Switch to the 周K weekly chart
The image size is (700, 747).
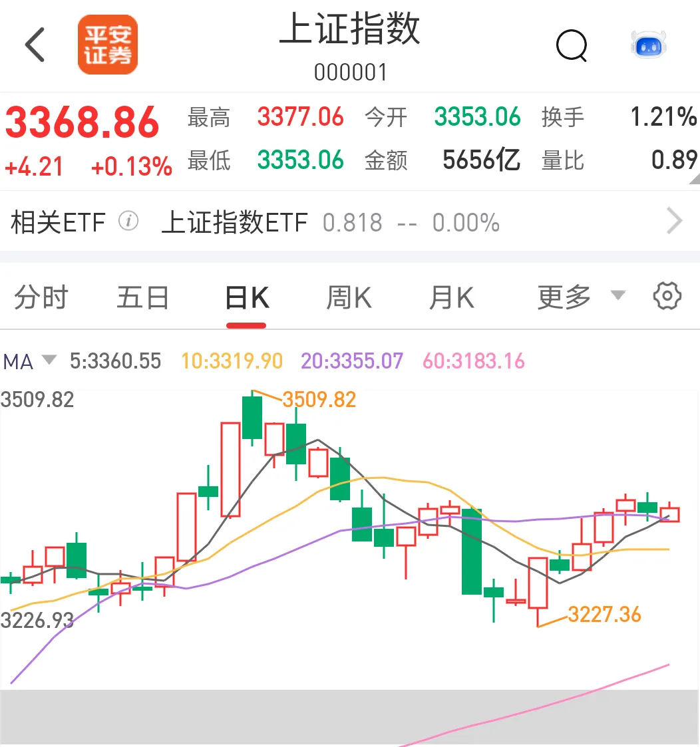tap(348, 297)
